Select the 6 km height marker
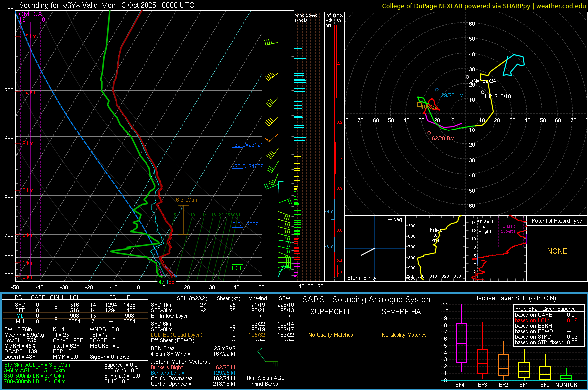The height and width of the screenshot is (390, 588). [x=28, y=190]
